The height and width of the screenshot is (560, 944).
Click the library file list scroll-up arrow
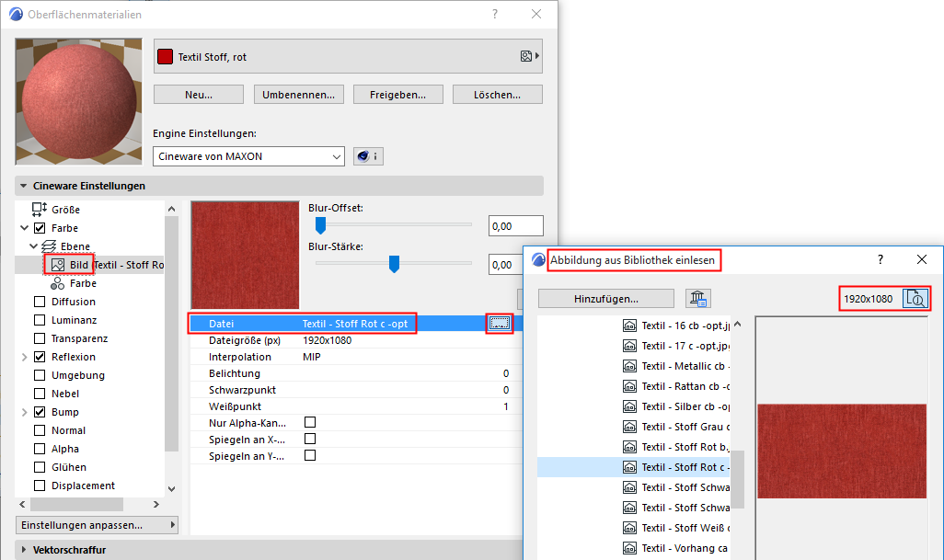pyautogui.click(x=738, y=325)
